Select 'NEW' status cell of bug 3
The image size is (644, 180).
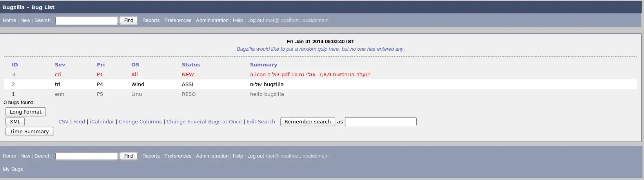point(188,75)
